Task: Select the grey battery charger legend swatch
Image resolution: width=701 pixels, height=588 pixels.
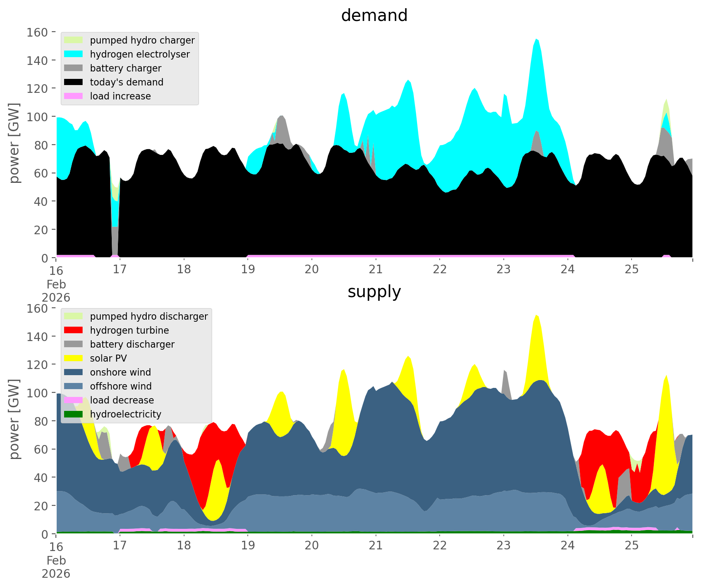Action: click(x=74, y=68)
